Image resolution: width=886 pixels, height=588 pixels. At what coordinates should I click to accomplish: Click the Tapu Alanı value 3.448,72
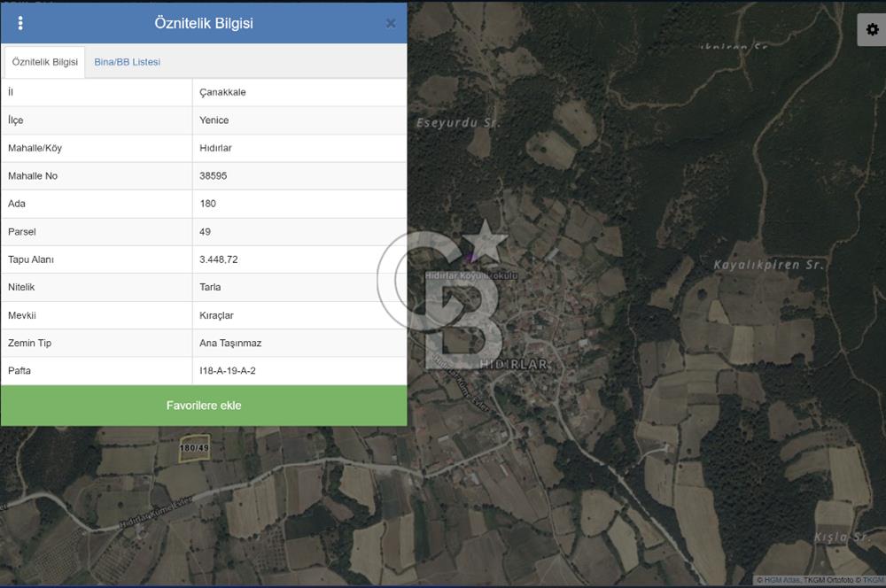click(x=219, y=259)
